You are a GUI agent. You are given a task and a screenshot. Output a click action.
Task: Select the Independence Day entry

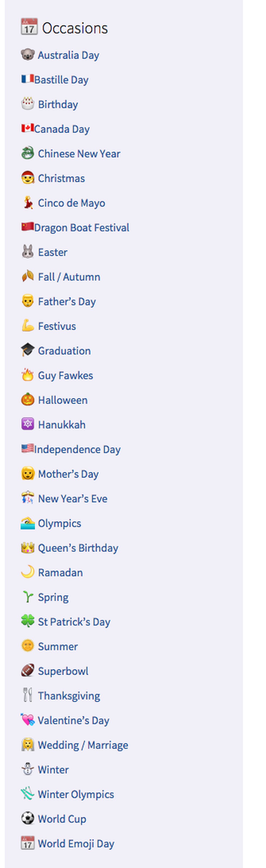pyautogui.click(x=78, y=449)
